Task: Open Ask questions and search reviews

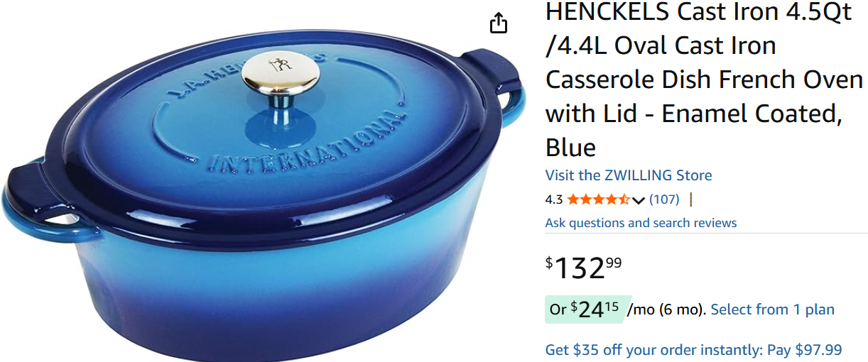Action: click(x=641, y=223)
